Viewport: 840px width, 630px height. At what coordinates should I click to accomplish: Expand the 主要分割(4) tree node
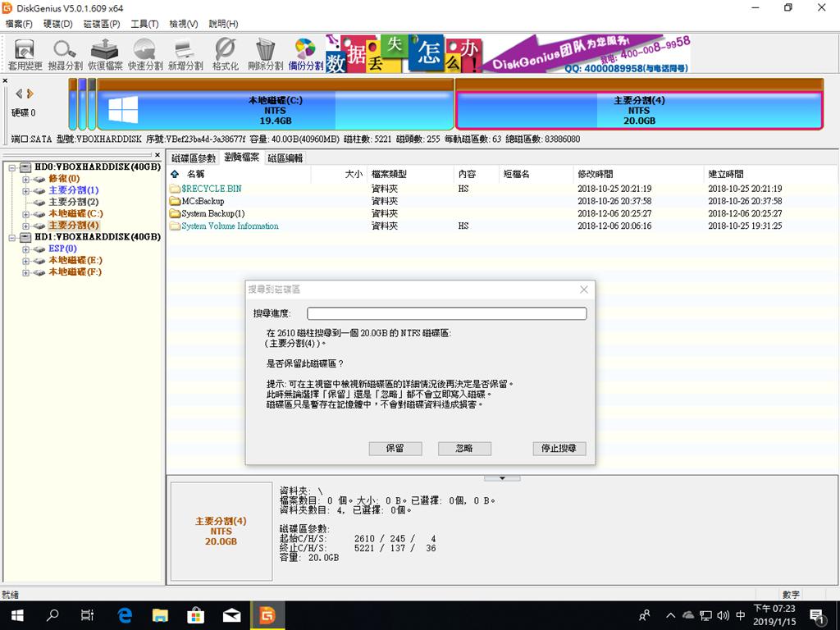[25, 226]
